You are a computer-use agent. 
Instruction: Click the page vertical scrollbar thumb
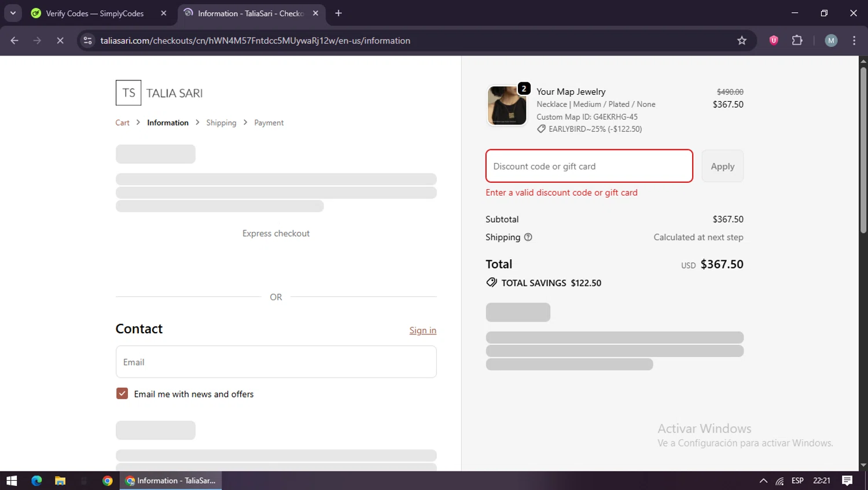[x=863, y=150]
